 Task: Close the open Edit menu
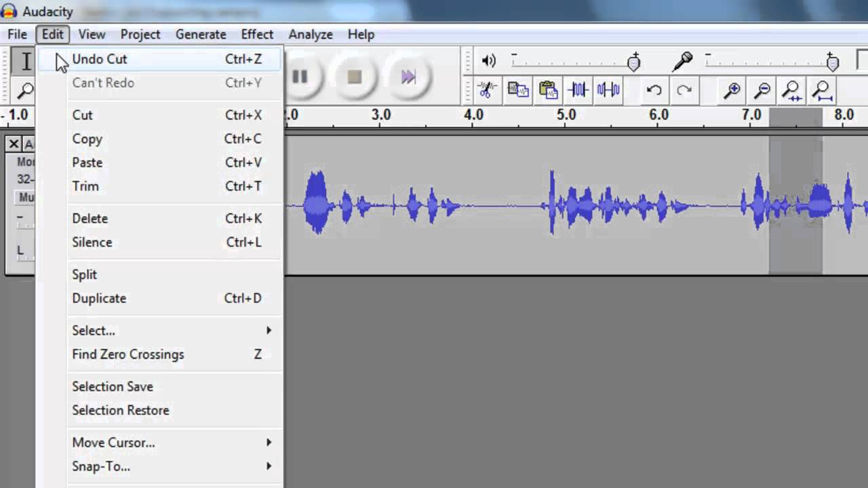click(52, 34)
